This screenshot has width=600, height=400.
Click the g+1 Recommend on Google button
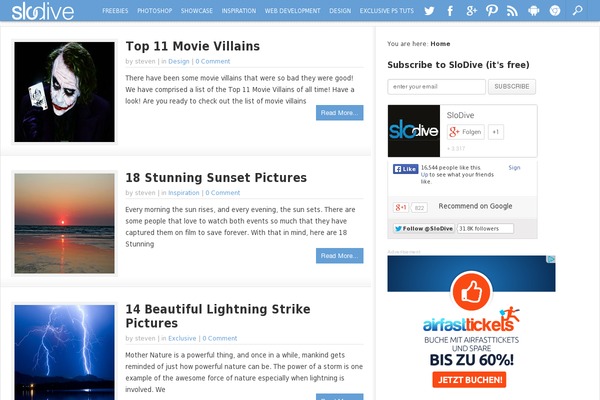[x=401, y=207]
